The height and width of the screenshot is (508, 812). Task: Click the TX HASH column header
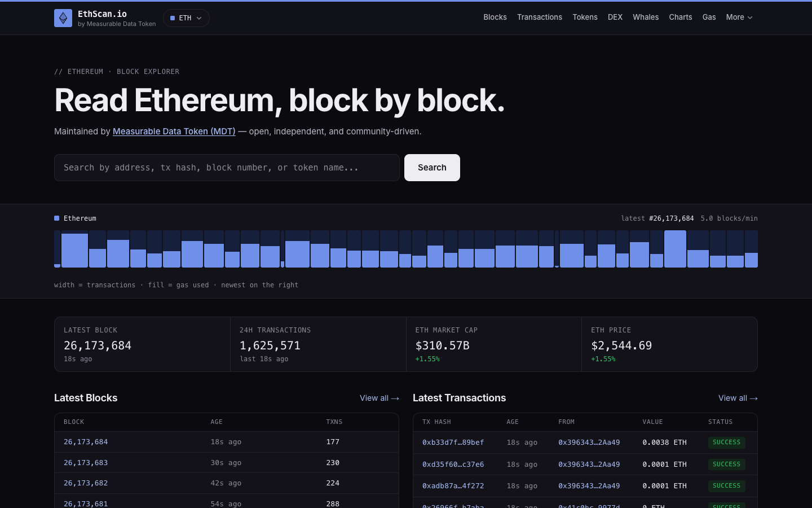tap(436, 422)
